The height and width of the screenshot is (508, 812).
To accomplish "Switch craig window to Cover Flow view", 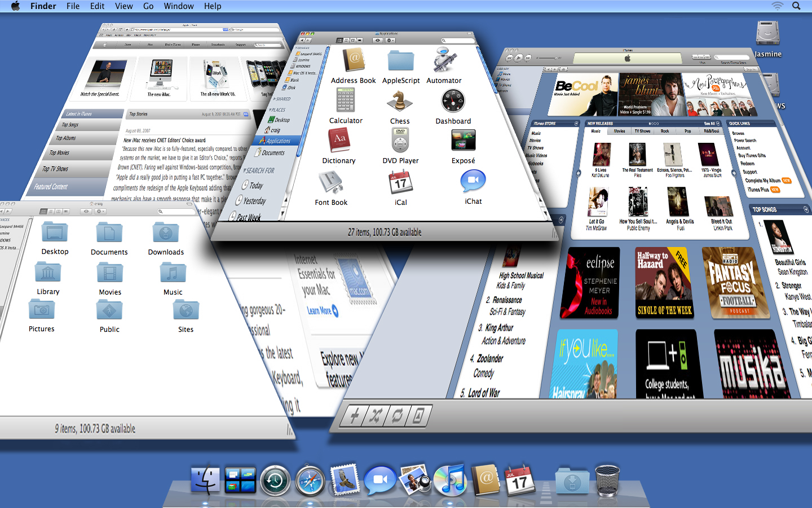I will click(65, 212).
